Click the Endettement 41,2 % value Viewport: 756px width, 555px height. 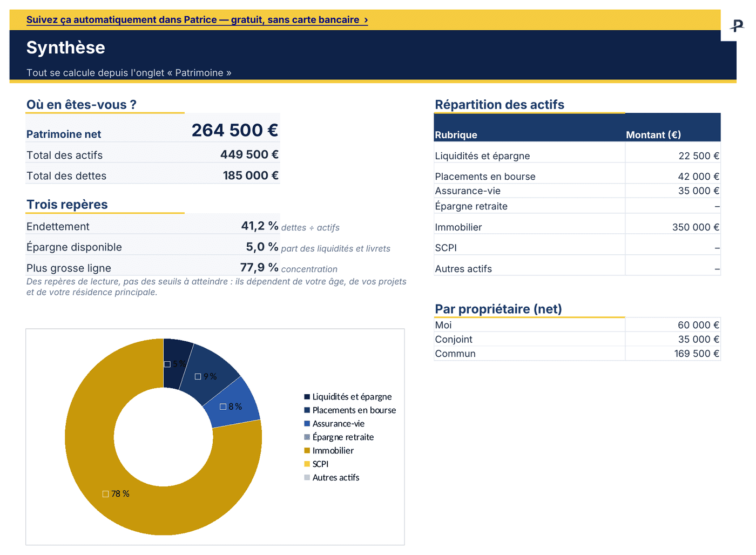click(260, 226)
